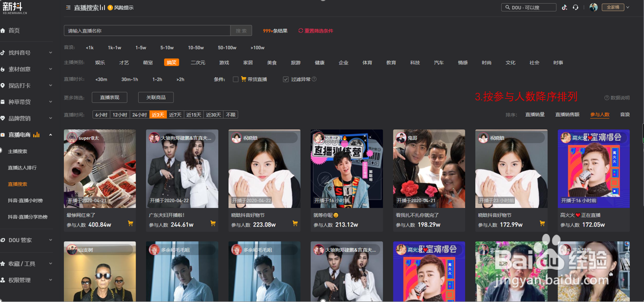Open the 山支树 live stream thumbnail
The width and height of the screenshot is (644, 302).
(x=100, y=272)
